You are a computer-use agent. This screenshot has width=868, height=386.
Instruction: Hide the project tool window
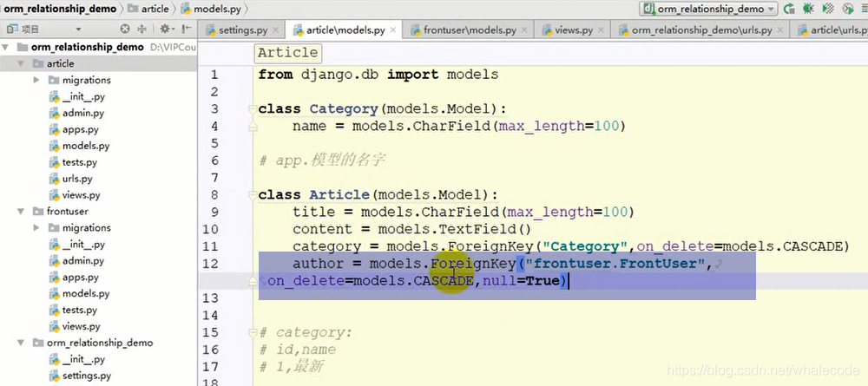pos(187,29)
